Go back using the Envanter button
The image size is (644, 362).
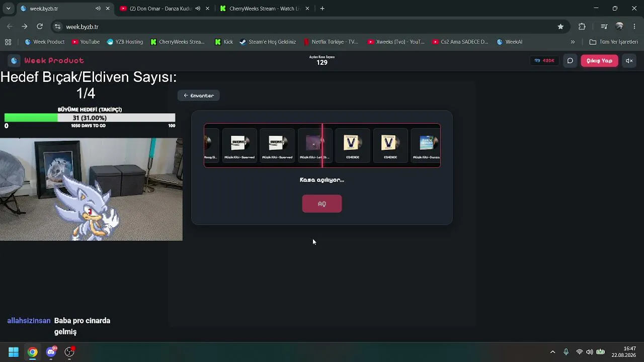[199, 96]
